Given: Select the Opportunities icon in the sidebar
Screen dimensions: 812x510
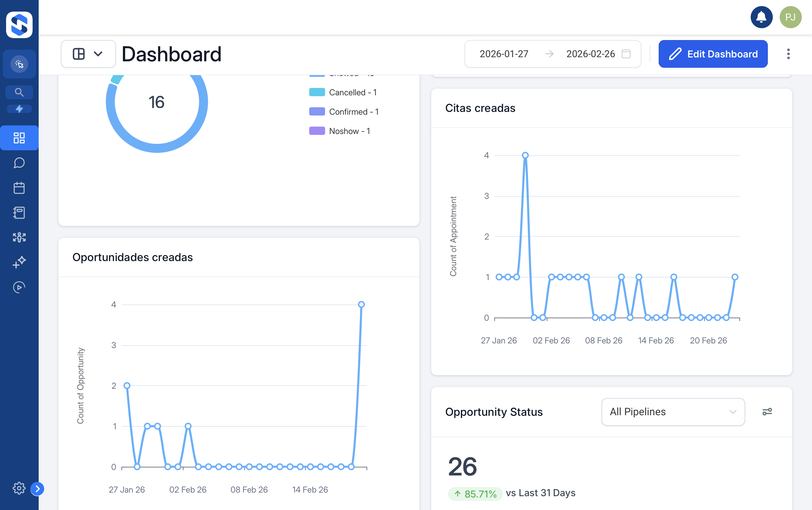Looking at the screenshot, I should pyautogui.click(x=19, y=238).
